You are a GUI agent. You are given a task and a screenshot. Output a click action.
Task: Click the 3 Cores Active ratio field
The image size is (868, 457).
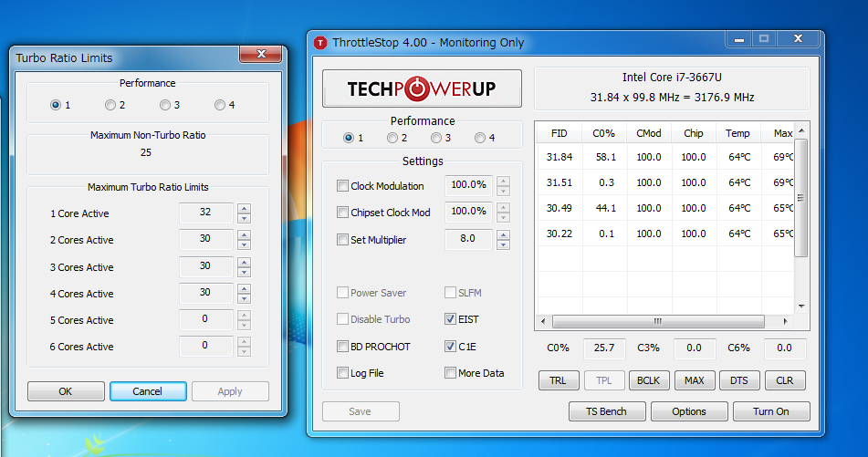tap(205, 266)
